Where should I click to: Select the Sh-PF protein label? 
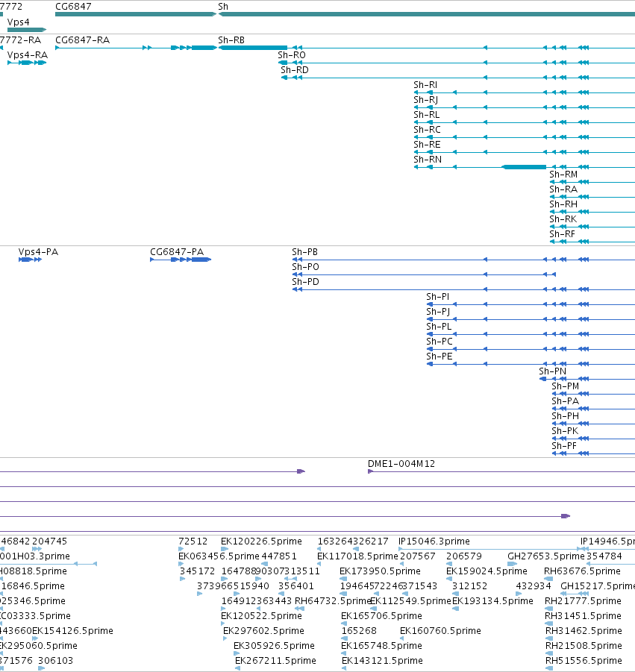point(564,446)
